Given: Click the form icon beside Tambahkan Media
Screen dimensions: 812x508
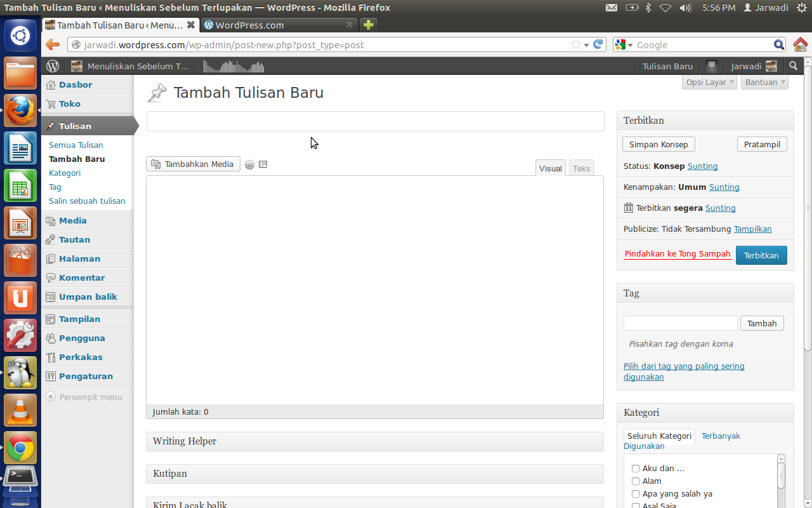Looking at the screenshot, I should 263,164.
